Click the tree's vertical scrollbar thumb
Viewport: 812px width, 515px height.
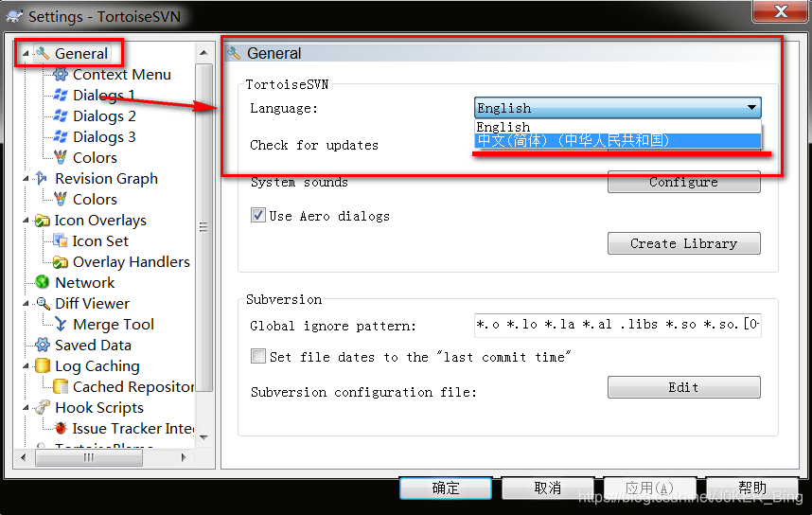click(204, 227)
